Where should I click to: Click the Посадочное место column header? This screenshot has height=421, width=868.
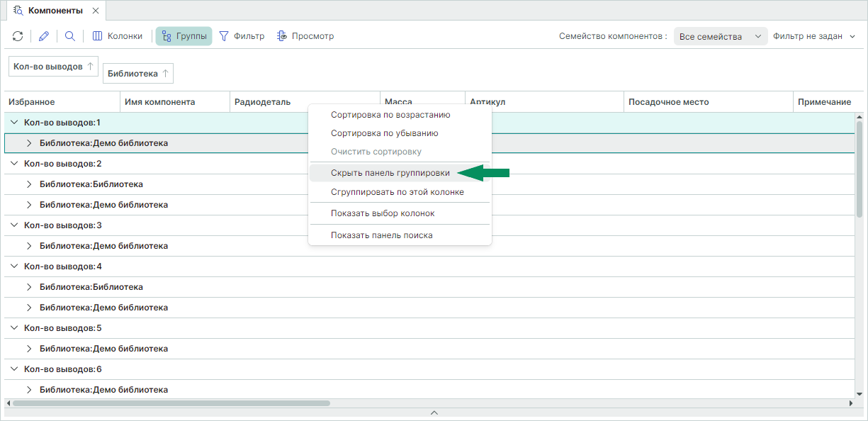tap(668, 102)
